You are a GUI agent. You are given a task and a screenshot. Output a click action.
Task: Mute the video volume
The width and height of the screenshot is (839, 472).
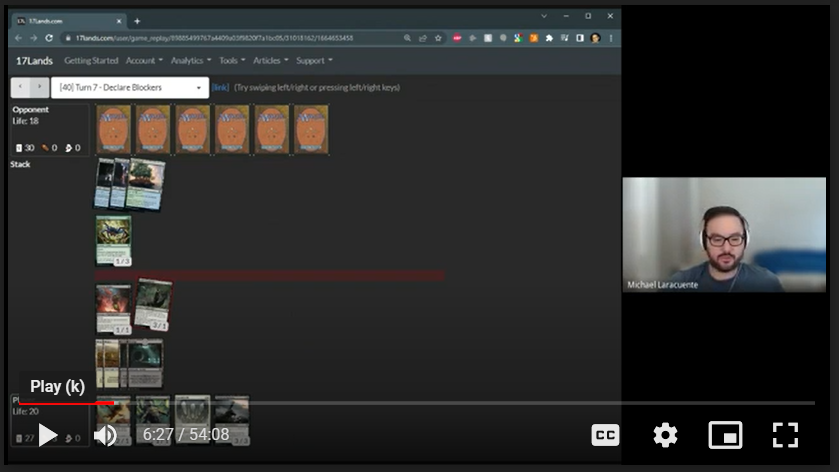[x=105, y=435]
